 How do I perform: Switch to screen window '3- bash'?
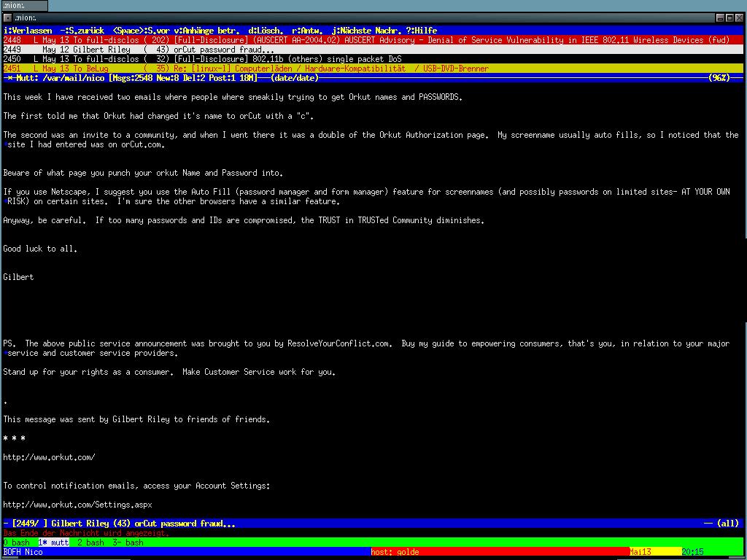[128, 542]
